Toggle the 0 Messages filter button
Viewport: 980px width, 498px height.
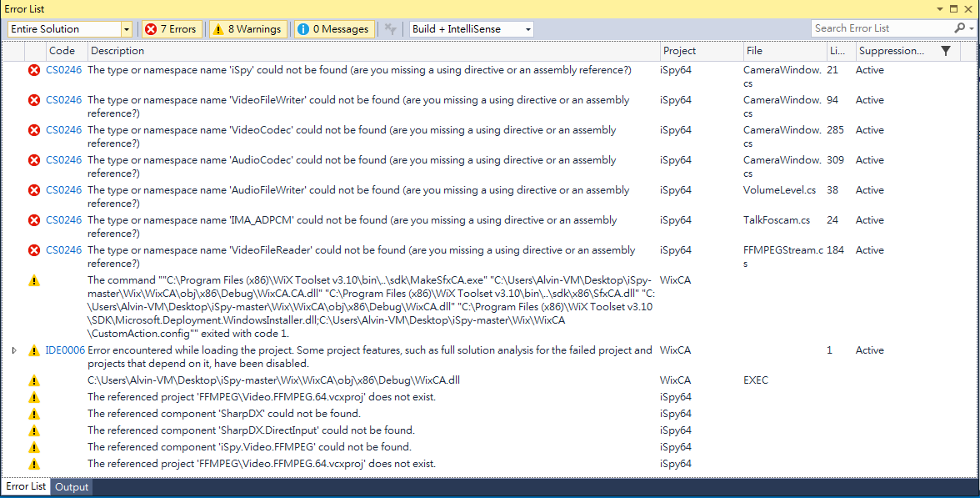coord(334,28)
